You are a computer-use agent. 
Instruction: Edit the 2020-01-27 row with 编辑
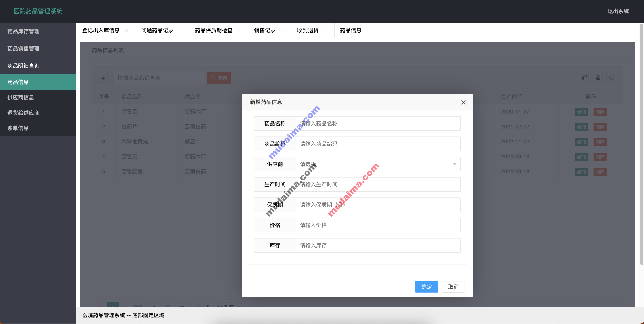point(581,112)
